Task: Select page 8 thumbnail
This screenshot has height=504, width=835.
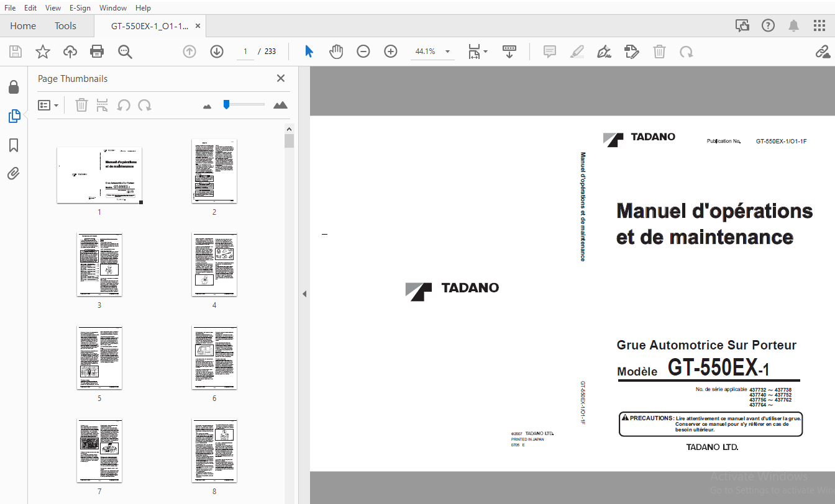Action: tap(214, 451)
